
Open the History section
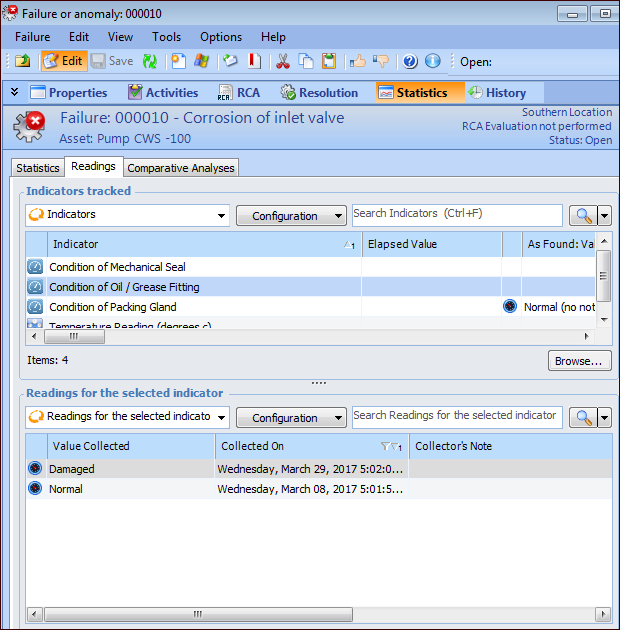[x=497, y=92]
